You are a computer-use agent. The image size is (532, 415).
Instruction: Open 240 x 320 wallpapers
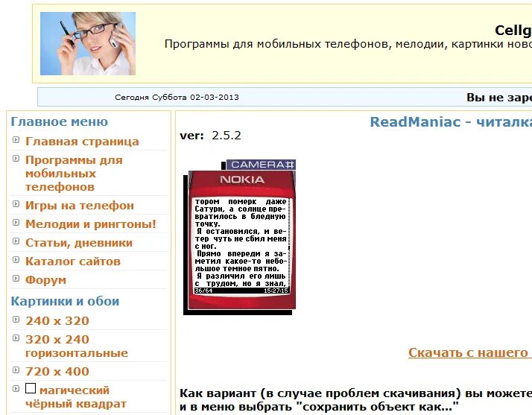57,320
